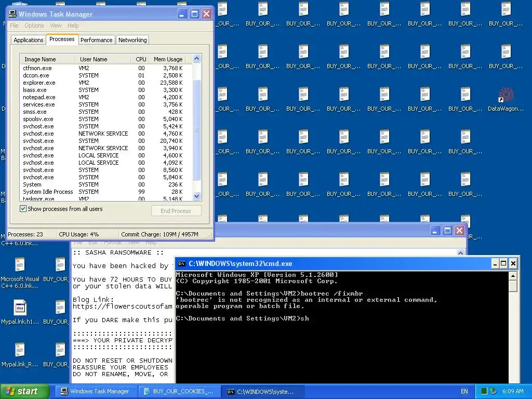Screen dimensions: 532x399
Task: Switch to the Performance tab
Action: pos(96,39)
